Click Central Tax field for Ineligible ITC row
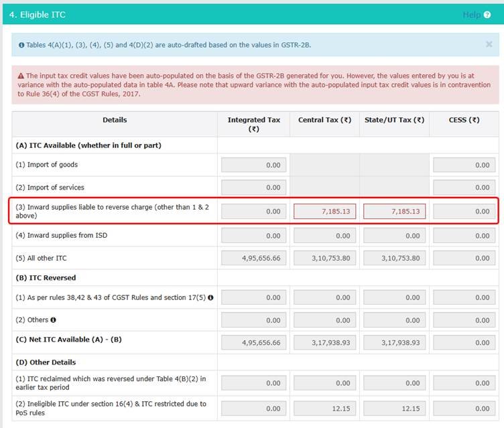The width and height of the screenshot is (504, 428). (x=324, y=408)
